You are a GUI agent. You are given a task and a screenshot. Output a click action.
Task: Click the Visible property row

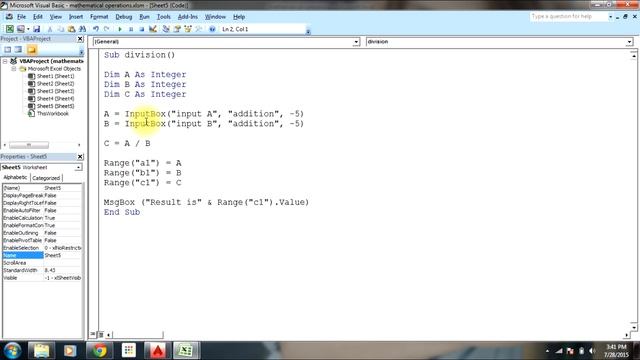click(42, 278)
